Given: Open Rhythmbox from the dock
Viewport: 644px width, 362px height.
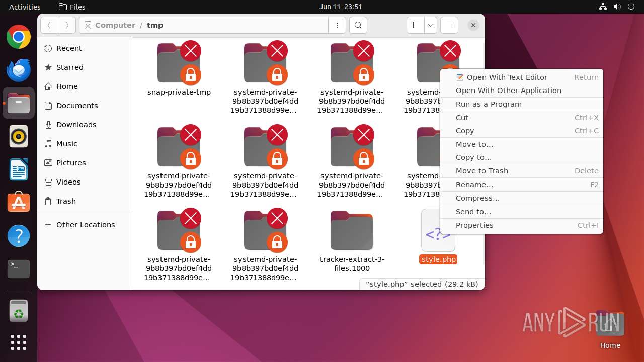Looking at the screenshot, I should pos(19,136).
